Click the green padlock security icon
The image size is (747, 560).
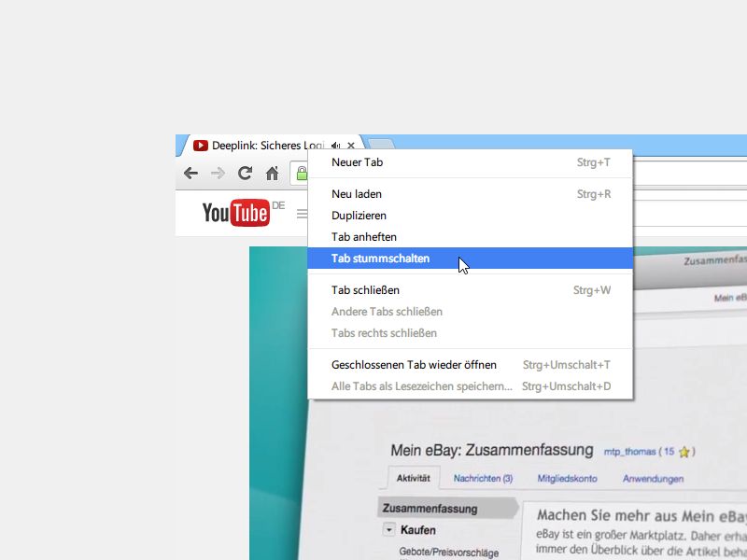[x=302, y=173]
